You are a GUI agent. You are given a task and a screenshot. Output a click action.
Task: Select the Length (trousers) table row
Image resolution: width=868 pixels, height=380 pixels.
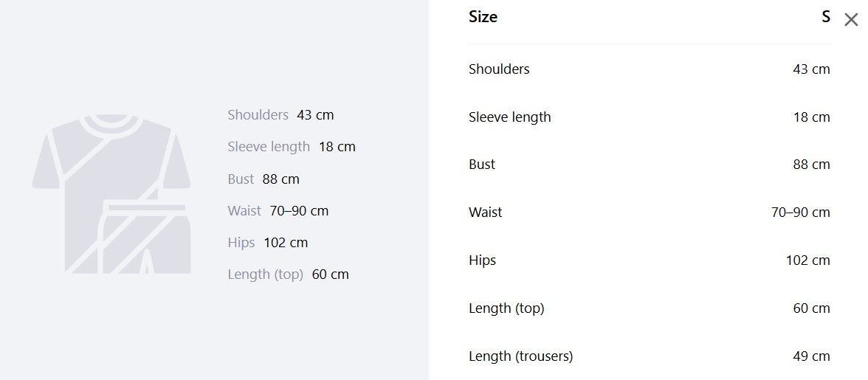[650, 356]
